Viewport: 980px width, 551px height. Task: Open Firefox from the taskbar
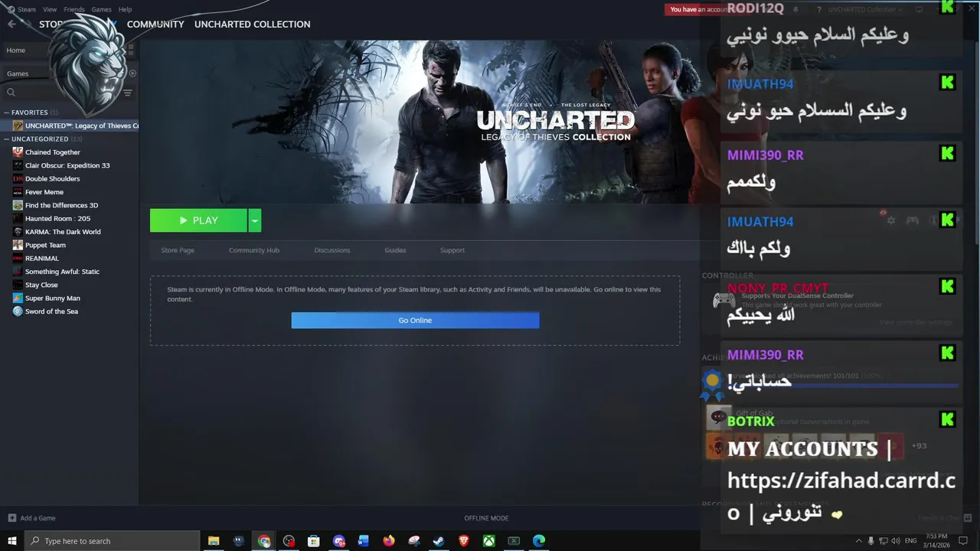coord(389,541)
